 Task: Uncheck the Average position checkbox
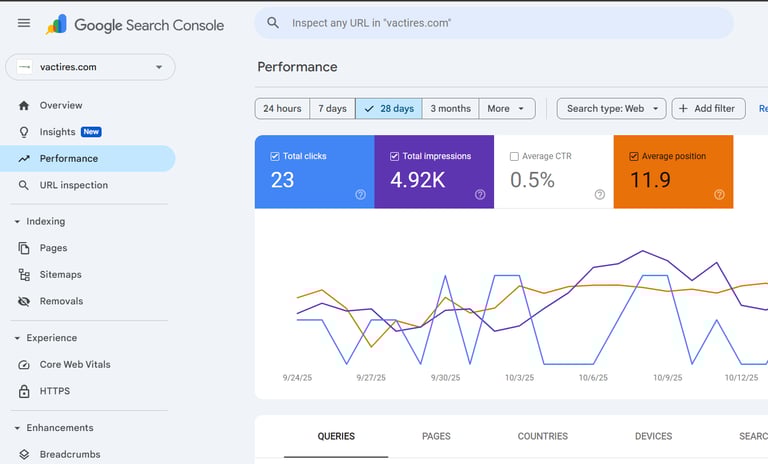[634, 157]
